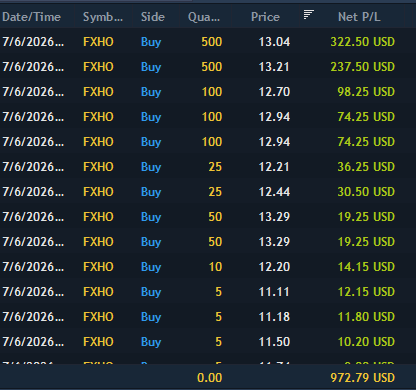The image size is (416, 390).
Task: Click FXHO symbol in the 12.44 row
Action: pyautogui.click(x=98, y=192)
